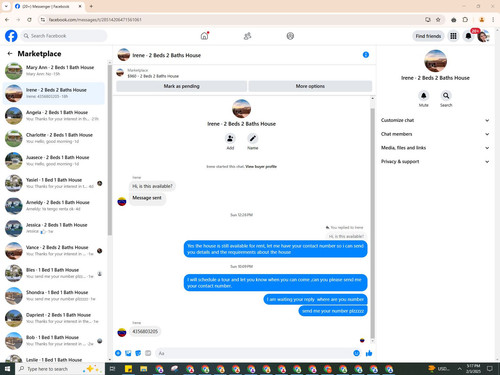Viewport: 500px width, 375px height.
Task: Open the account profile picture menu
Action: point(483,36)
